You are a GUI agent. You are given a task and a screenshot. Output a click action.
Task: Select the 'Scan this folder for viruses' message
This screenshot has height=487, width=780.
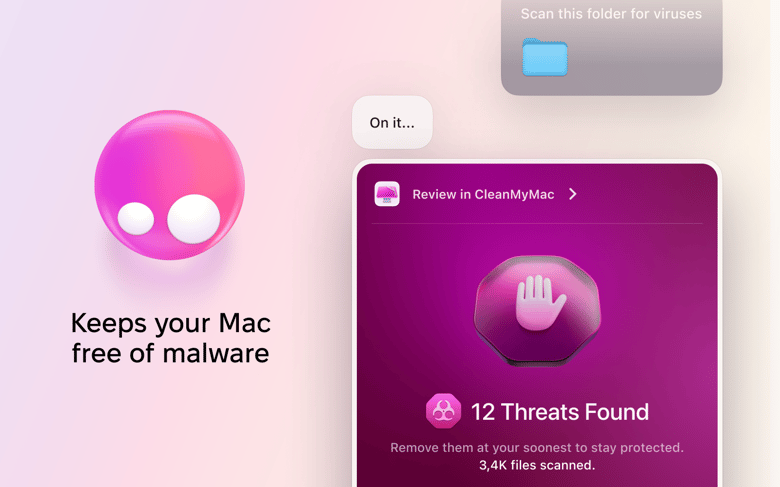611,14
